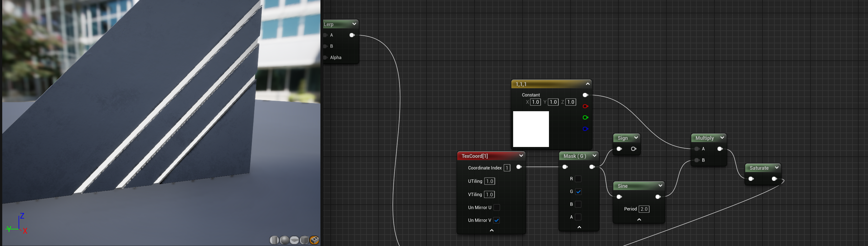Collapse the 1,1,1 constant node header
The height and width of the screenshot is (246, 868).
tap(588, 84)
